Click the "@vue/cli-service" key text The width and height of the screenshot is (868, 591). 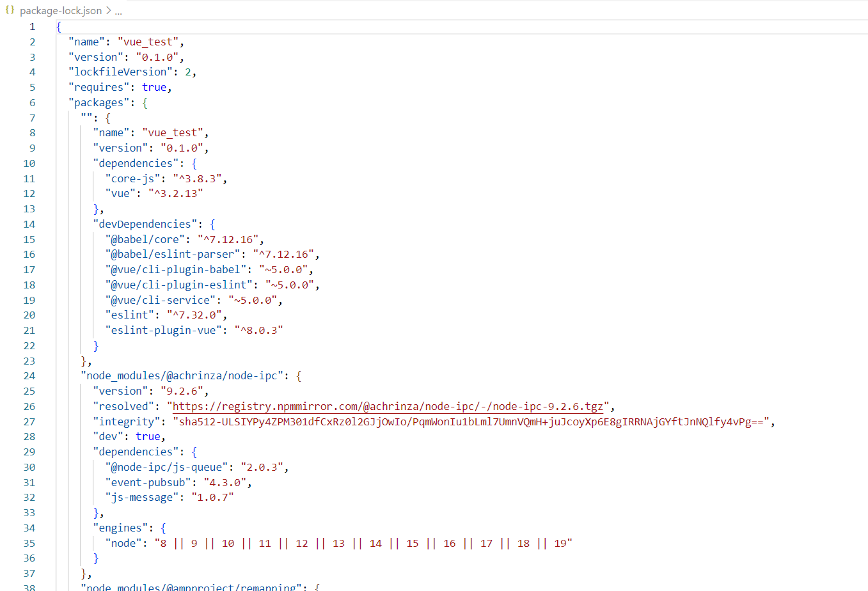click(x=161, y=301)
